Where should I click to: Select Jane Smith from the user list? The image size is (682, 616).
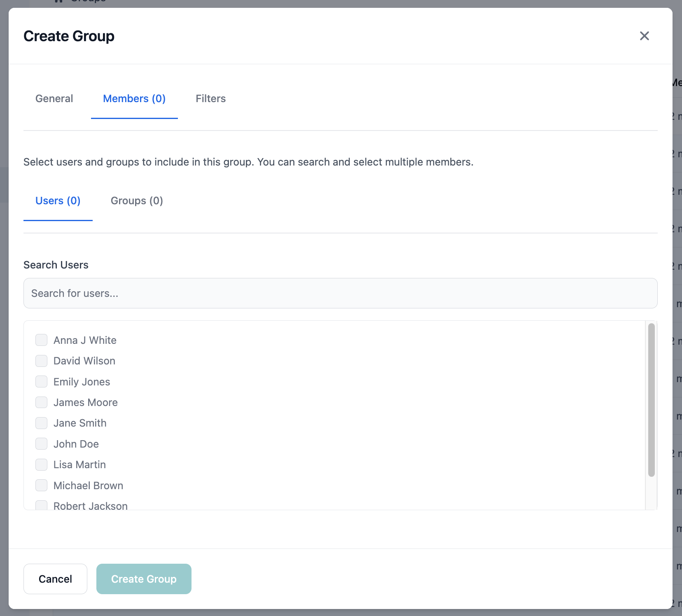41,423
